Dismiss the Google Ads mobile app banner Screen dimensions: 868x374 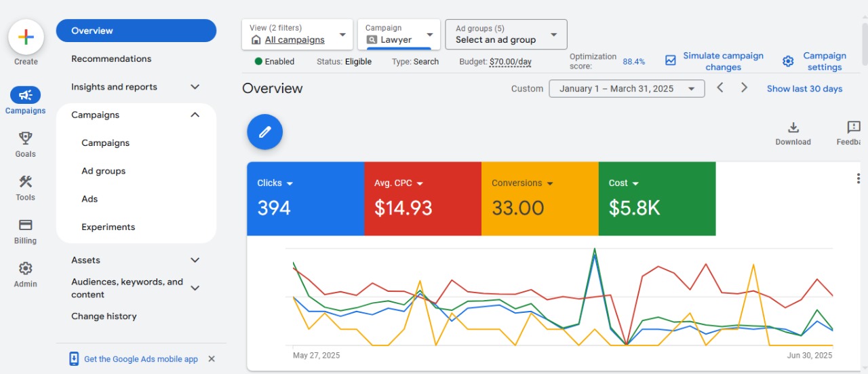point(212,359)
